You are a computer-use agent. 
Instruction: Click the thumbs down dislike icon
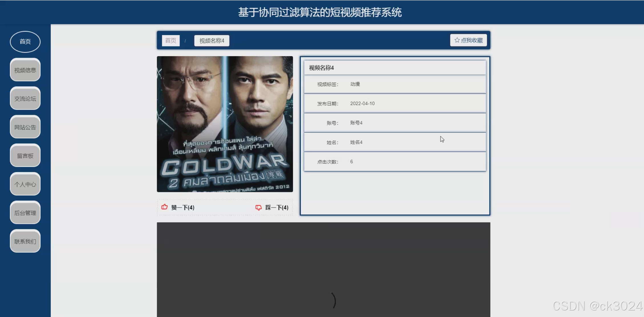(258, 208)
